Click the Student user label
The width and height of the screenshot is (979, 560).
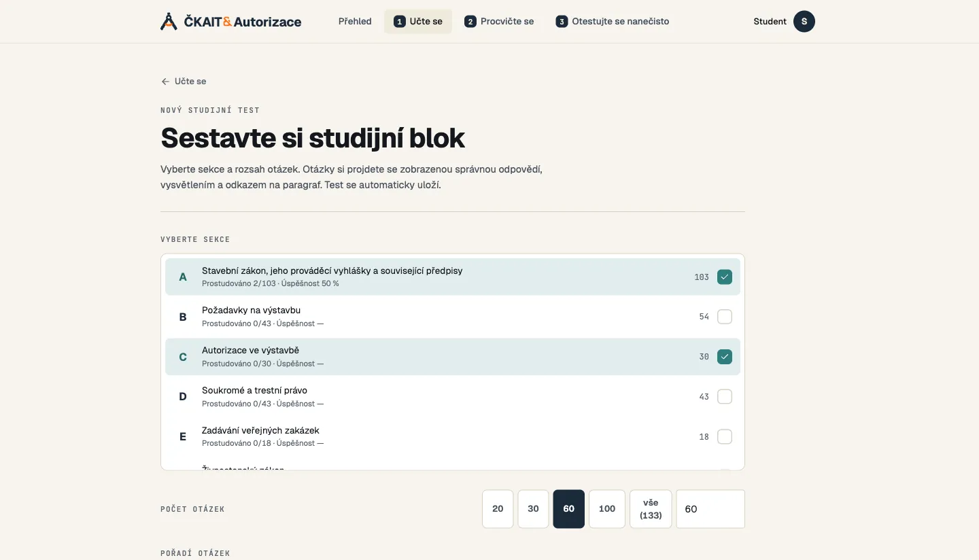[x=770, y=21]
